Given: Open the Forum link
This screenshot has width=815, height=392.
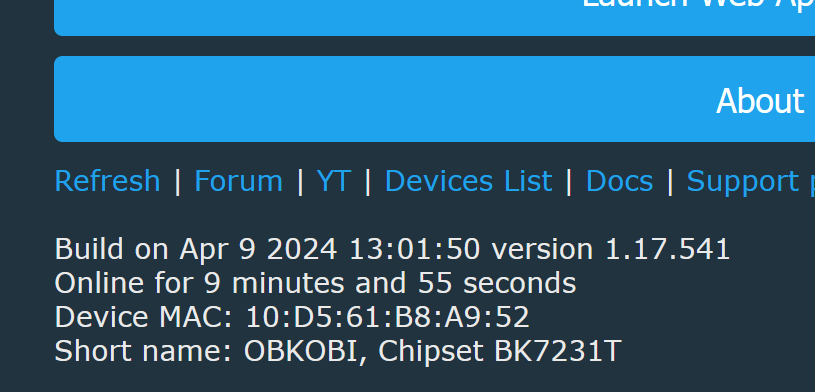Looking at the screenshot, I should [x=238, y=181].
